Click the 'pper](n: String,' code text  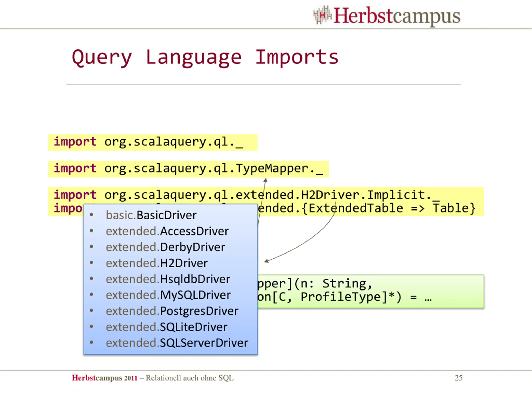click(315, 284)
